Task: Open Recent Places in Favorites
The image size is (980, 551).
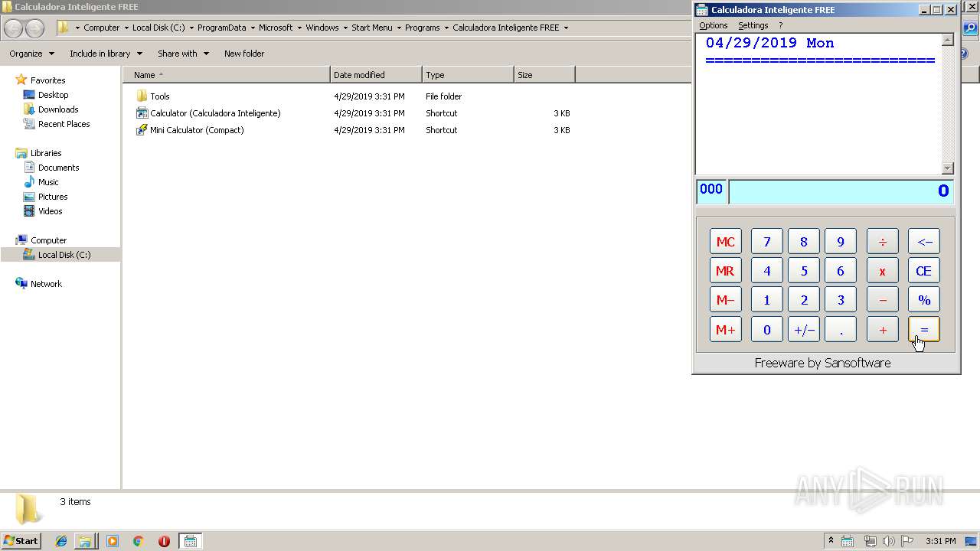Action: (57, 124)
